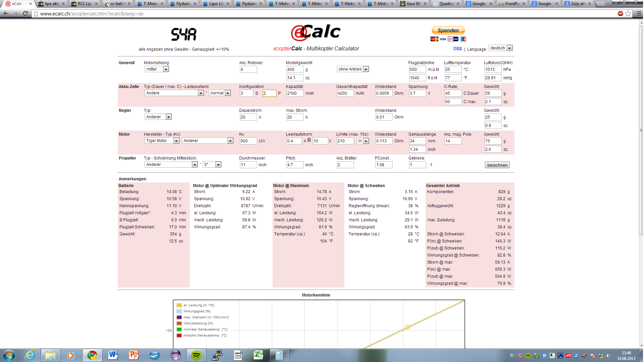The image size is (644, 362).
Task: Click the browser back arrow
Action: tap(6, 14)
